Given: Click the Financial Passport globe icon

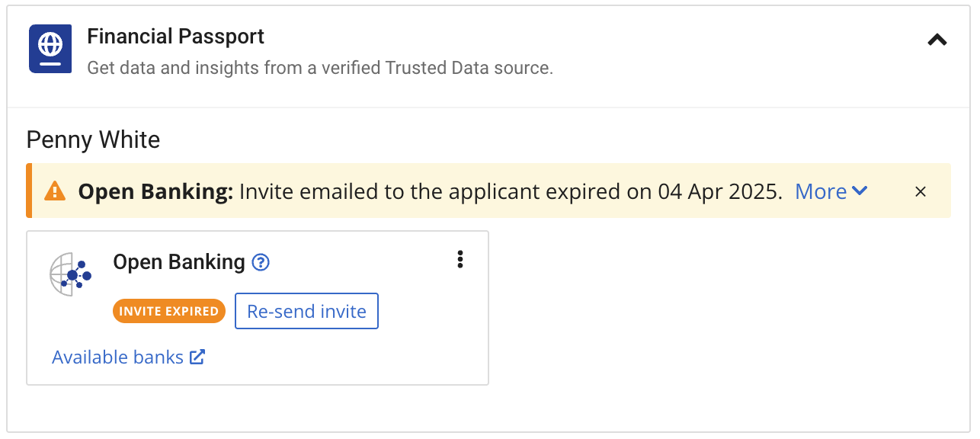Looking at the screenshot, I should (50, 49).
